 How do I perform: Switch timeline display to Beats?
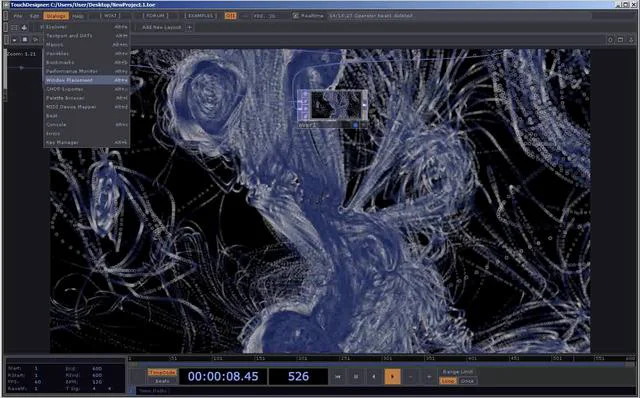162,380
